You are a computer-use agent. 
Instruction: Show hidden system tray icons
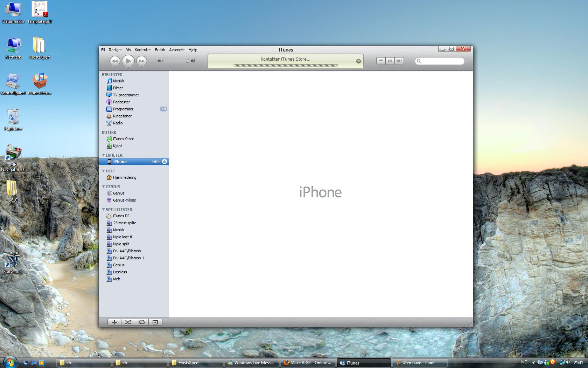tap(533, 363)
